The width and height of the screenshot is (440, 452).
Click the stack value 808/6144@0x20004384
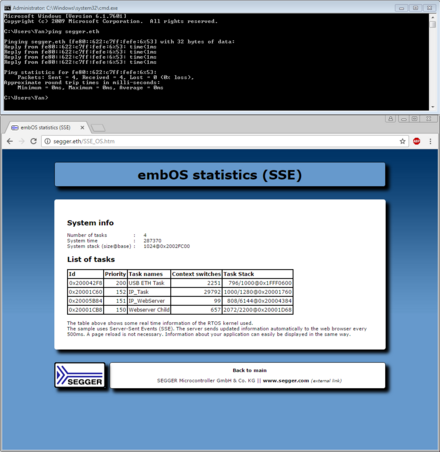(x=259, y=301)
